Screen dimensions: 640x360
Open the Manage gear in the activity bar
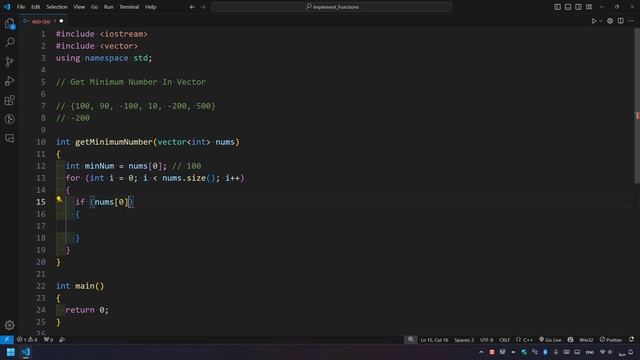(9, 325)
